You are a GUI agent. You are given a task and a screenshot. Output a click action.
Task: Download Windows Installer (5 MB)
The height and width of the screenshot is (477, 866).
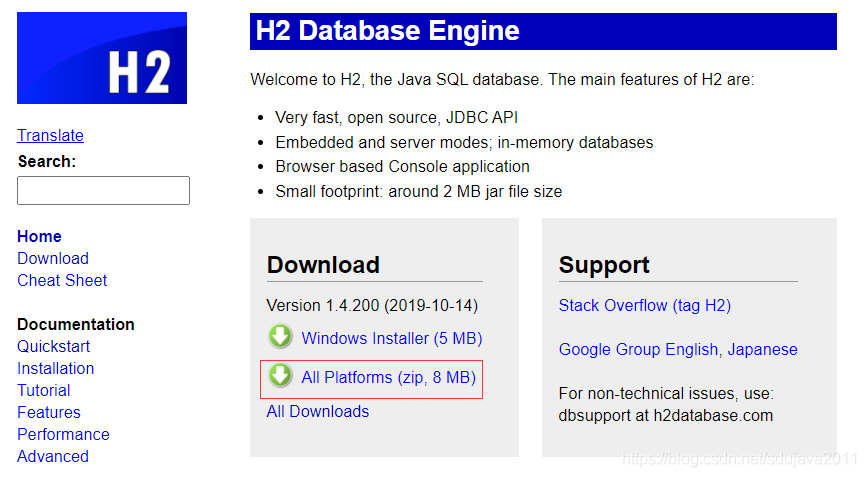[x=392, y=338]
